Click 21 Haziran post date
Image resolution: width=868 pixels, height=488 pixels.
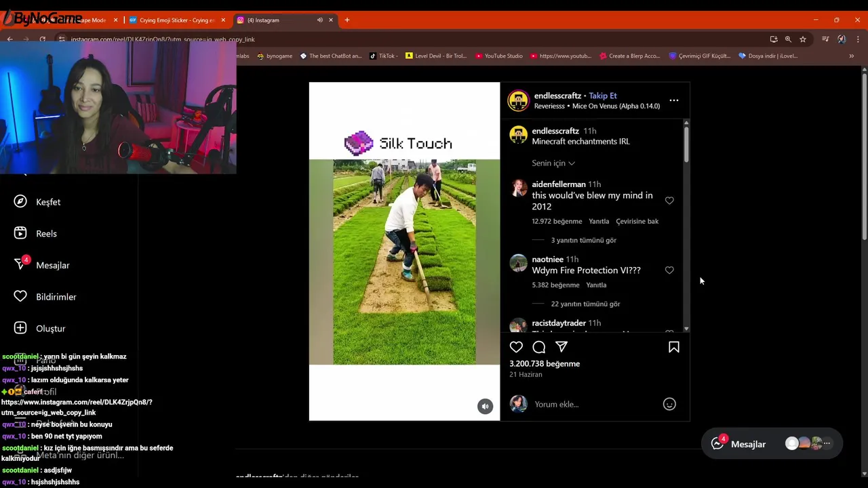526,375
